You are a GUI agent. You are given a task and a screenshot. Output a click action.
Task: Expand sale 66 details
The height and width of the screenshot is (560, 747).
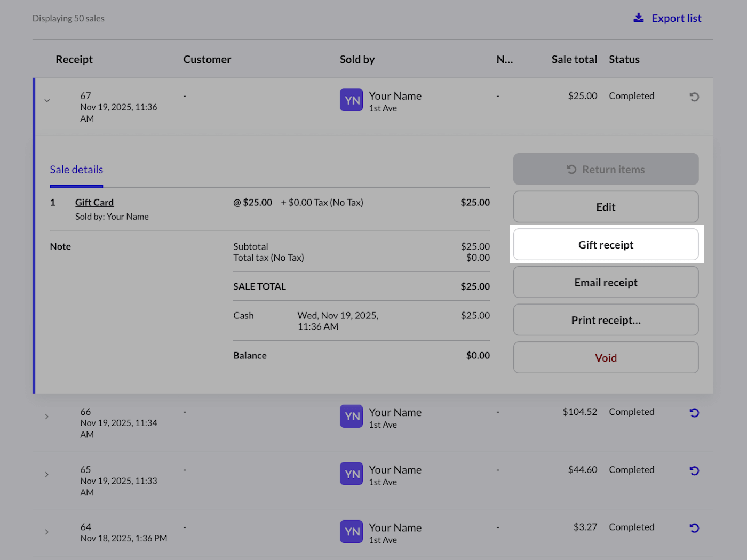click(x=47, y=417)
